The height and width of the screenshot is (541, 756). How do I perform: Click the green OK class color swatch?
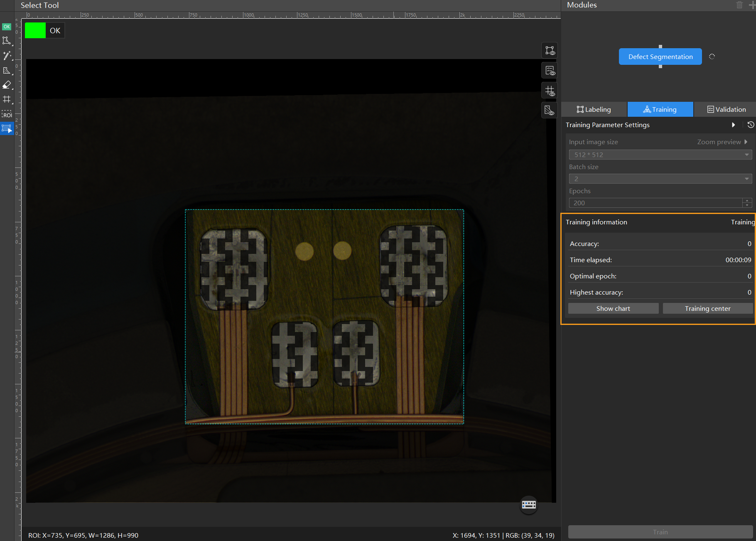pos(35,30)
